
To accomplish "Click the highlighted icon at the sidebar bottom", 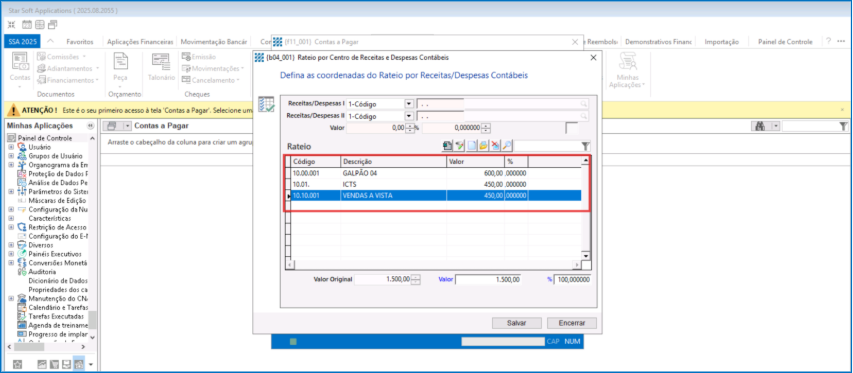I will pos(79,363).
